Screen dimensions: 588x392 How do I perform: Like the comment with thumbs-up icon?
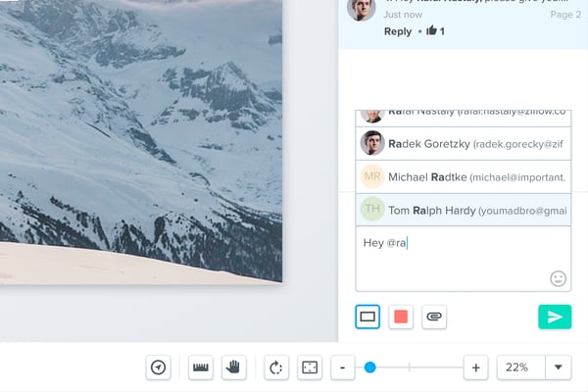[x=431, y=31]
